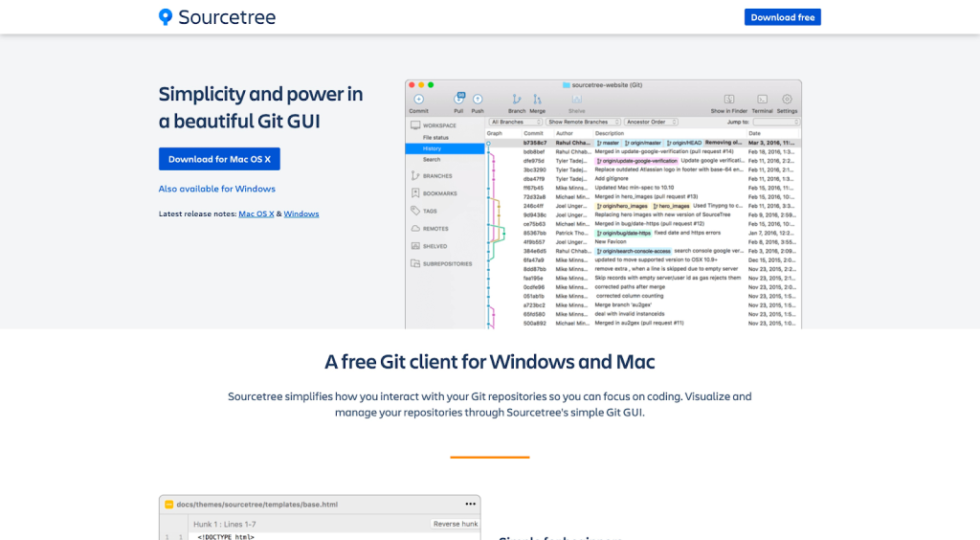Viewport: 980px width, 540px height.
Task: Click 'deal with invalid instanceids' commit
Action: [x=630, y=314]
